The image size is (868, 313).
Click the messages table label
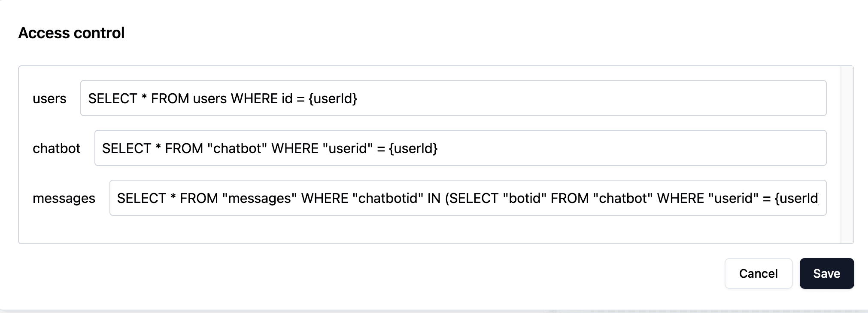64,199
